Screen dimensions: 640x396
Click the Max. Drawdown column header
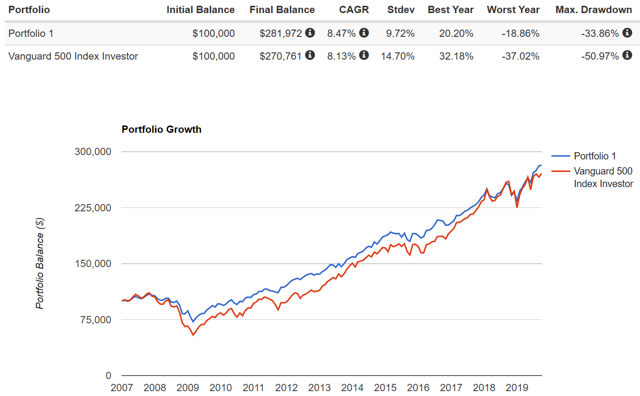[593, 10]
